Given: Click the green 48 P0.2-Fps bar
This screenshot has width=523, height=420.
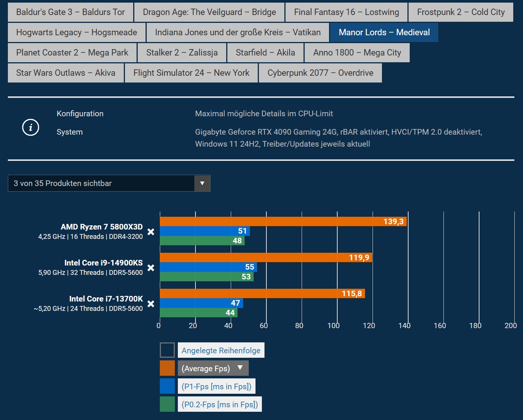Looking at the screenshot, I should [x=202, y=241].
